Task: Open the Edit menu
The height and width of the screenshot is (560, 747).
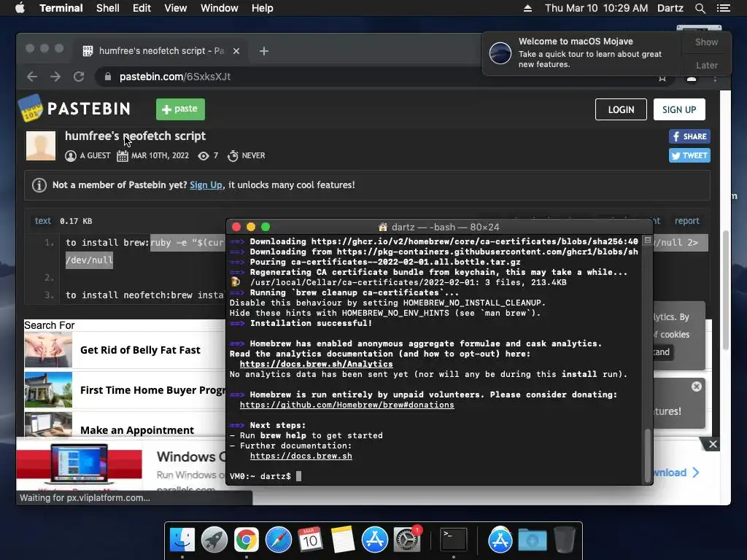Action: (142, 8)
